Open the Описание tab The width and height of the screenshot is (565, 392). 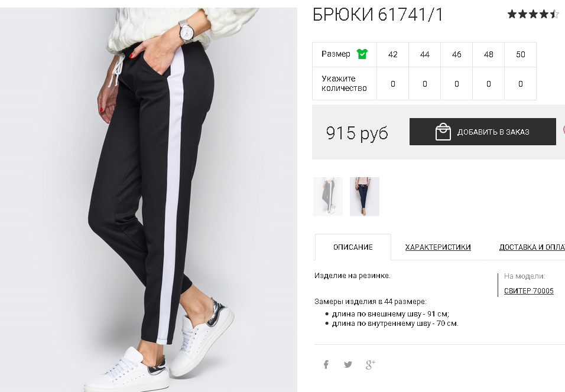[x=353, y=247]
